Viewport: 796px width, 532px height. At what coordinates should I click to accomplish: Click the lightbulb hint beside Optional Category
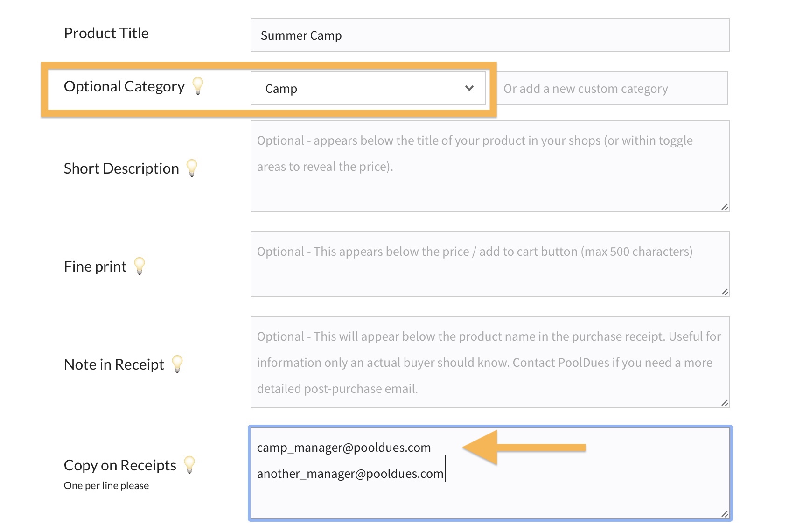[x=198, y=86]
